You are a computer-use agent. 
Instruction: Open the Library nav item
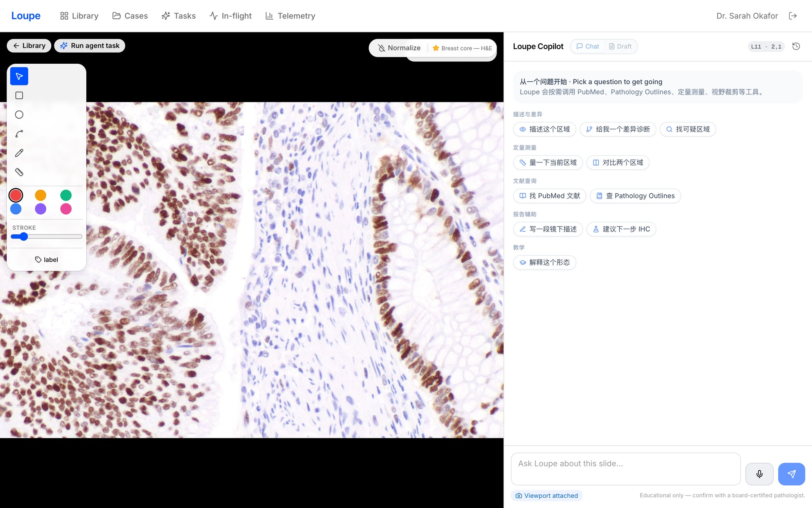79,16
